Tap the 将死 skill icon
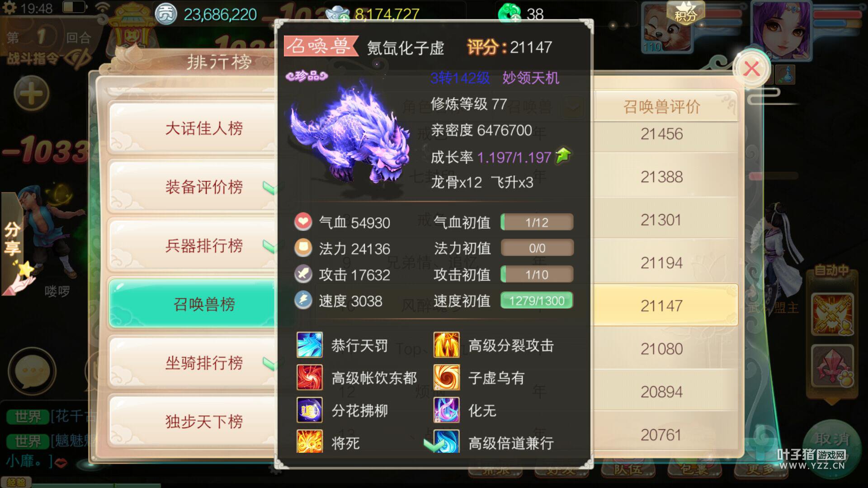 (310, 442)
